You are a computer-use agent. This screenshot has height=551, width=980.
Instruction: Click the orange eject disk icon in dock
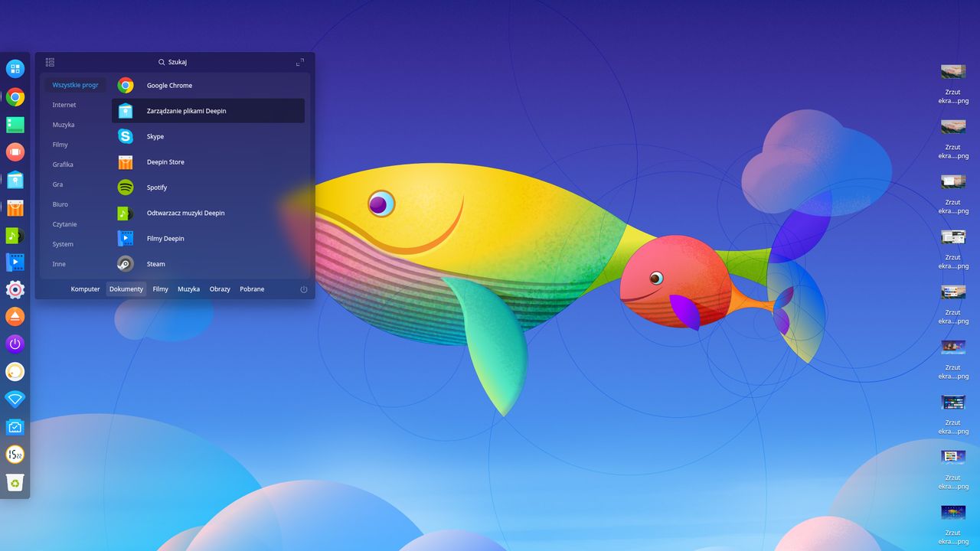pyautogui.click(x=15, y=317)
